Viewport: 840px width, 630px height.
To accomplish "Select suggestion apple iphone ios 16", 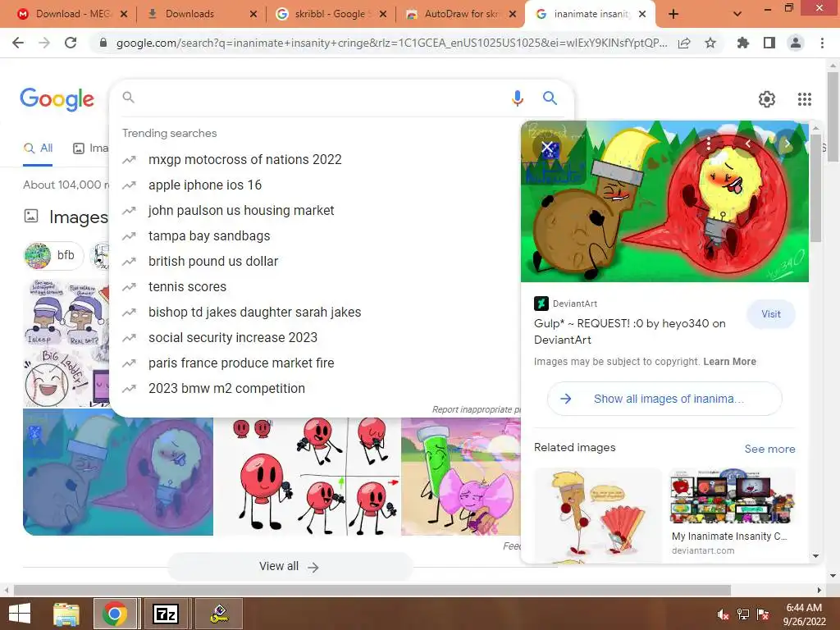I will pos(204,185).
